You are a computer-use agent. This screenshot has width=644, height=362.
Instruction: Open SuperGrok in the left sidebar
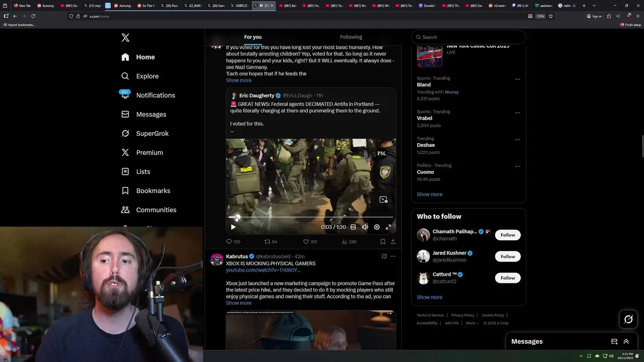click(x=145, y=133)
